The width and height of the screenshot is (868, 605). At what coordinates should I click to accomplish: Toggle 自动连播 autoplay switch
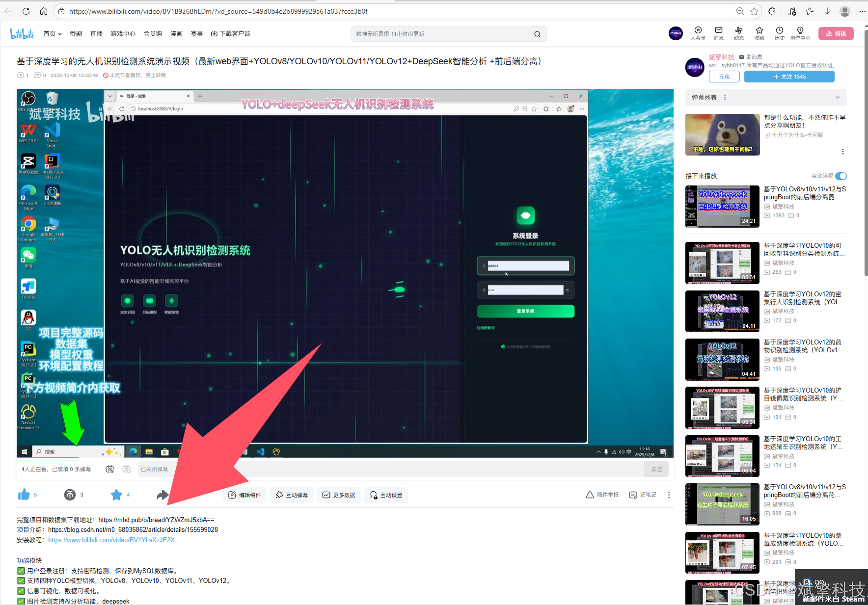point(841,176)
